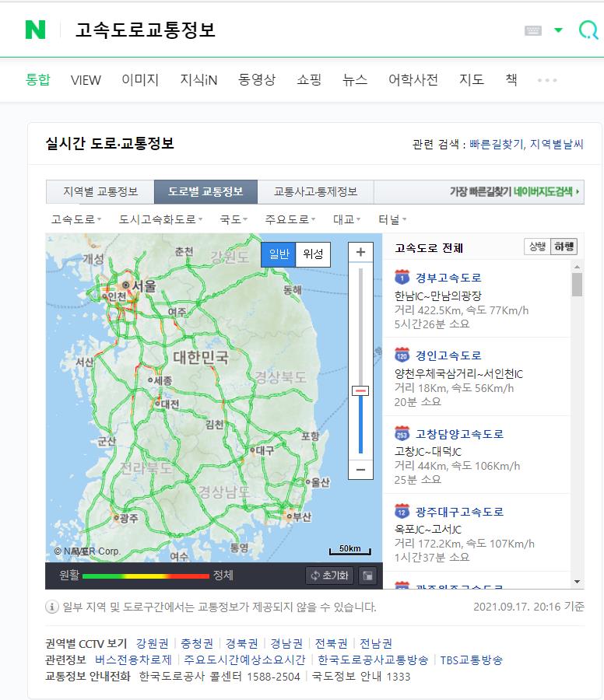Click the map expand view icon
The image size is (604, 700).
[x=367, y=576]
